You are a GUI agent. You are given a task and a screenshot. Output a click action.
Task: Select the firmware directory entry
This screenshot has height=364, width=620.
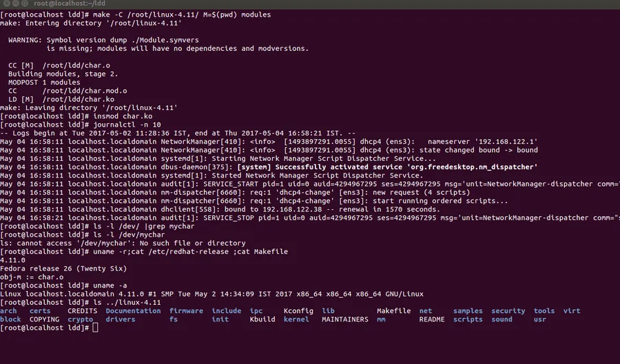pos(186,311)
